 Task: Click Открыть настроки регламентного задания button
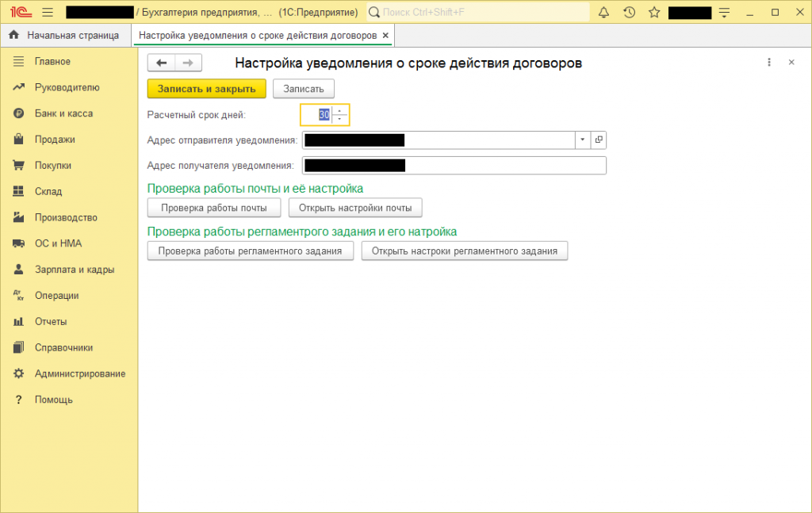[x=465, y=251]
